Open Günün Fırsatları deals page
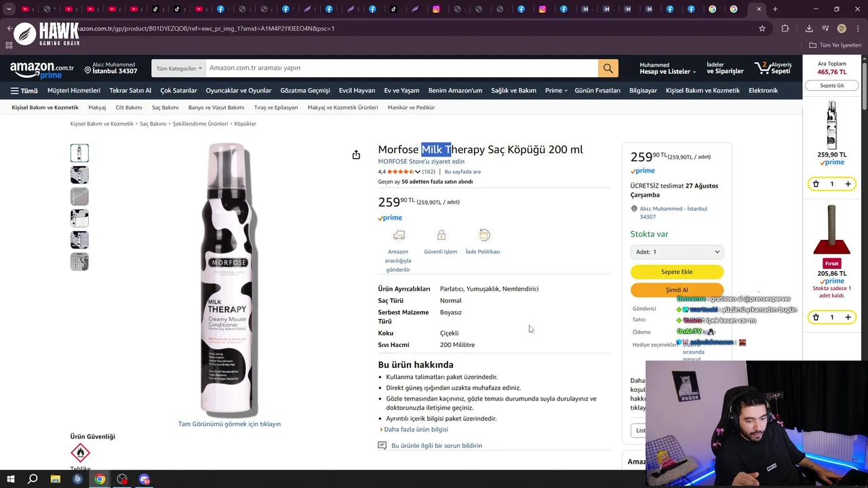 597,90
